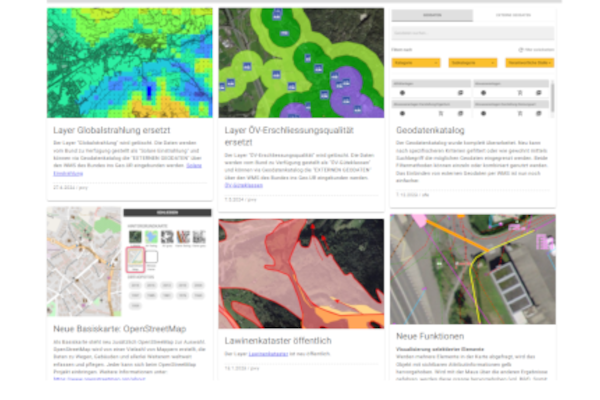Click the Geodaten suchen search field
Viewport: 600px width, 400px height.
(x=473, y=33)
